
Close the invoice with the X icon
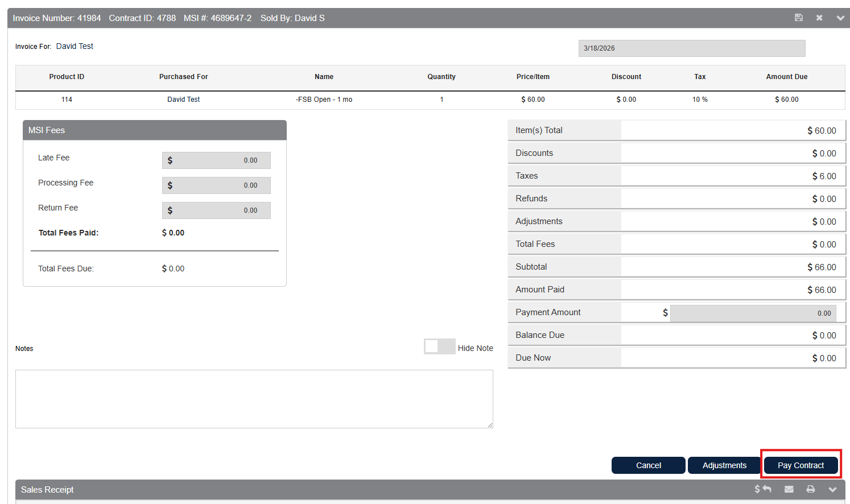[x=819, y=18]
